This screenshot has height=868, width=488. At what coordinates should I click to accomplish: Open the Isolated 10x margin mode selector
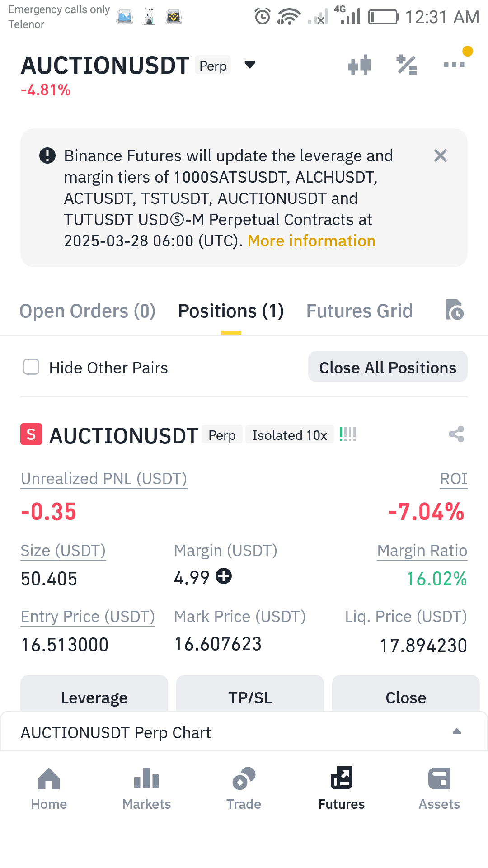[290, 435]
